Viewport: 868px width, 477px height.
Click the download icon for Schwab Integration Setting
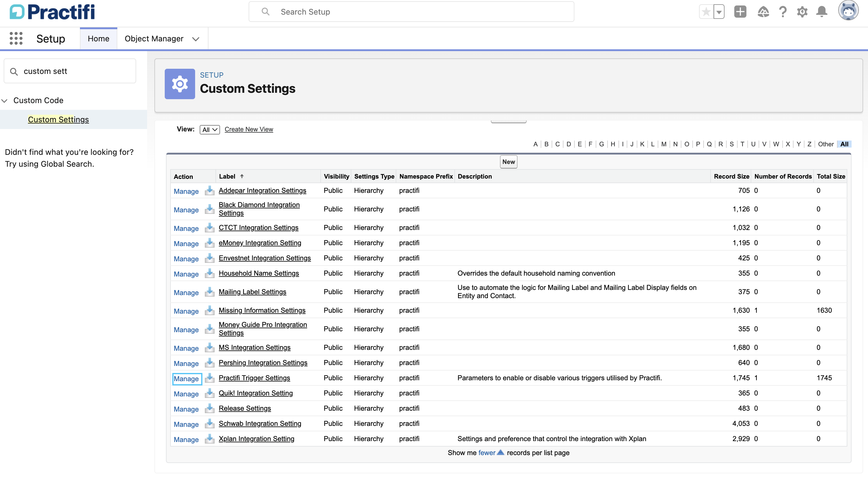pyautogui.click(x=210, y=423)
